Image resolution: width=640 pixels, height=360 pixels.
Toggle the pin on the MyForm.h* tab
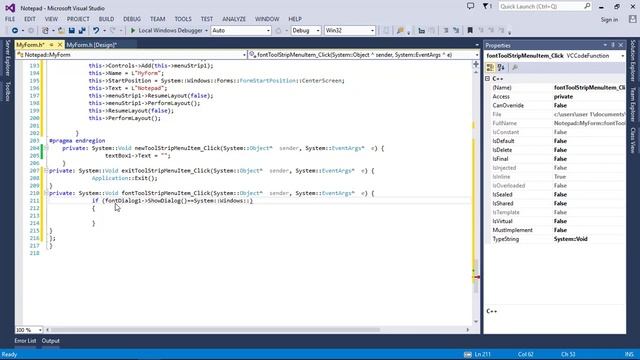[52, 44]
